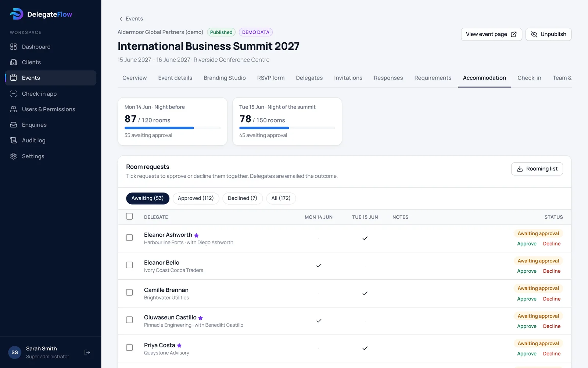Open Events via its sidebar calendar icon

pyautogui.click(x=14, y=78)
